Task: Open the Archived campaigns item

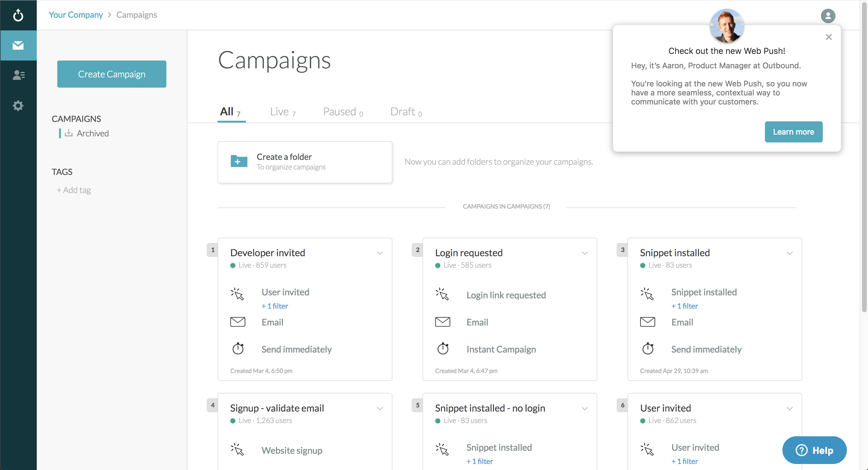Action: coord(93,133)
